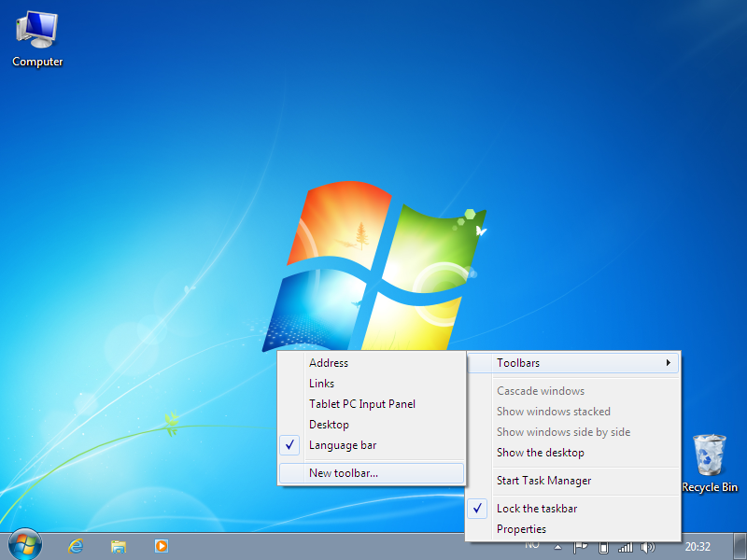
Task: Enable the Address toolbar
Action: tap(372, 363)
